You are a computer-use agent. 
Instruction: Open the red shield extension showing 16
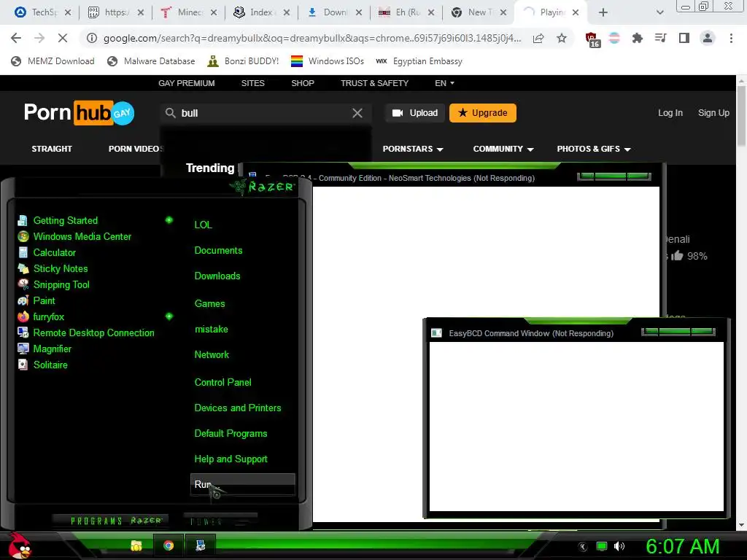click(x=592, y=39)
